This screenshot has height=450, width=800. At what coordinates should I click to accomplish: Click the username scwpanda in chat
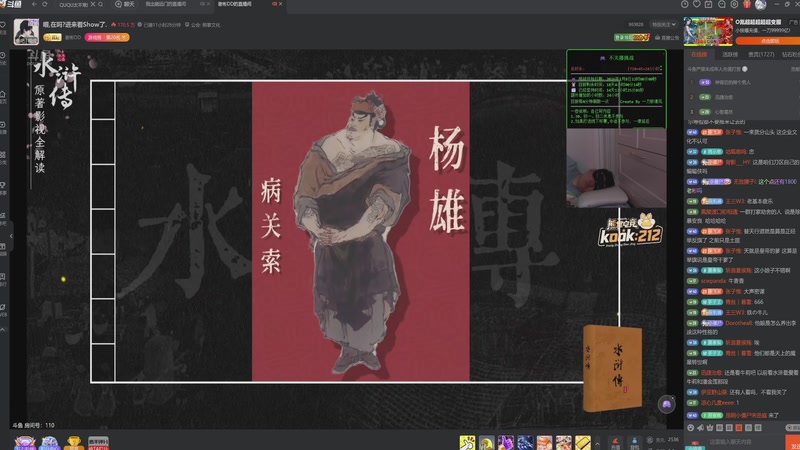(x=713, y=281)
